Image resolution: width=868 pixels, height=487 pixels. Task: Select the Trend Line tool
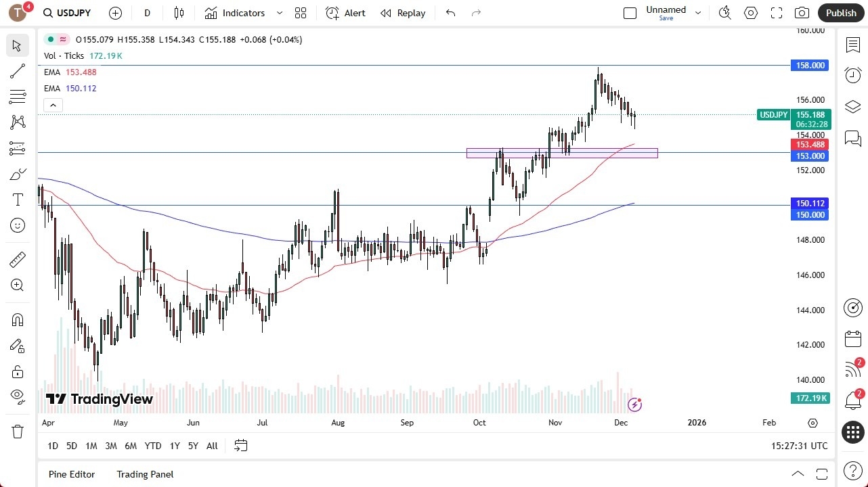coord(17,70)
